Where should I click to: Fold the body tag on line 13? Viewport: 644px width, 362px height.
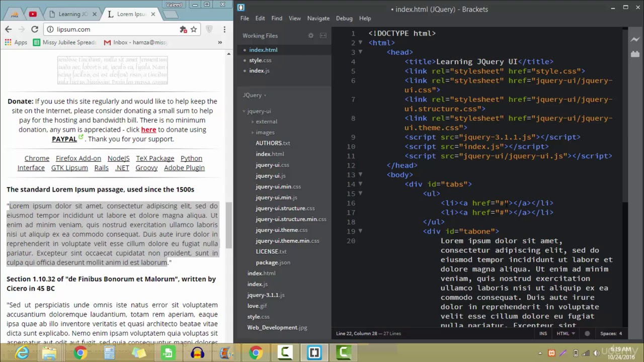click(360, 175)
